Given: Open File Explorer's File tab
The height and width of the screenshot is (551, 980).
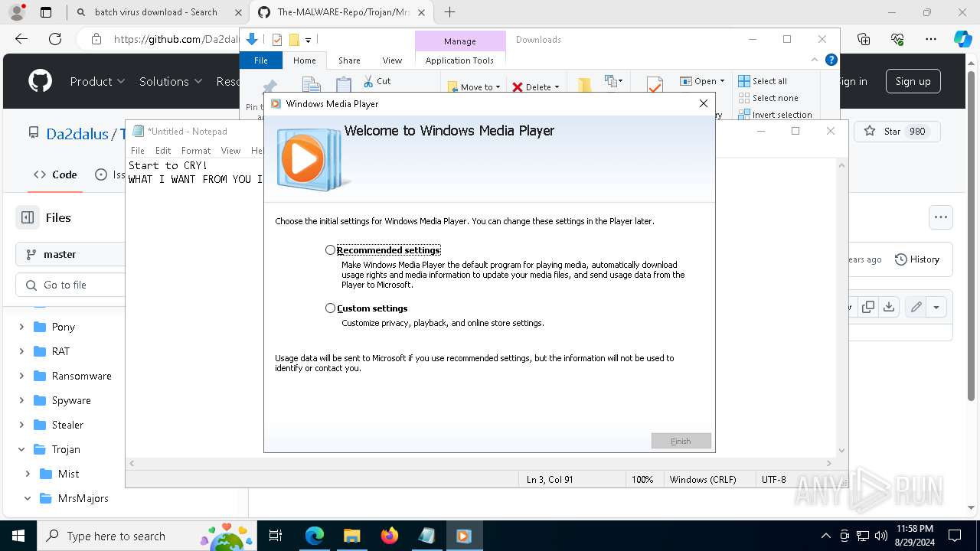Looking at the screenshot, I should 261,60.
